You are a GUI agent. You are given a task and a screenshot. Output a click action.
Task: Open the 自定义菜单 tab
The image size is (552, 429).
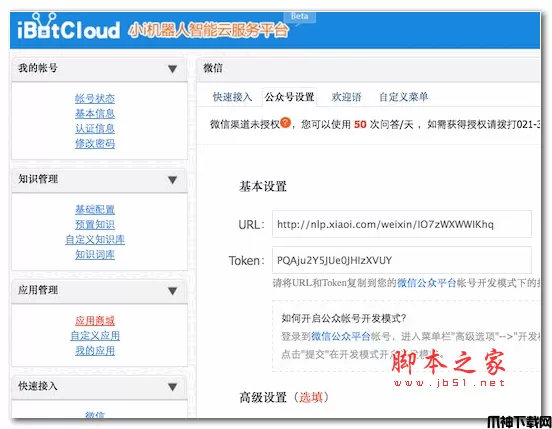pos(403,97)
